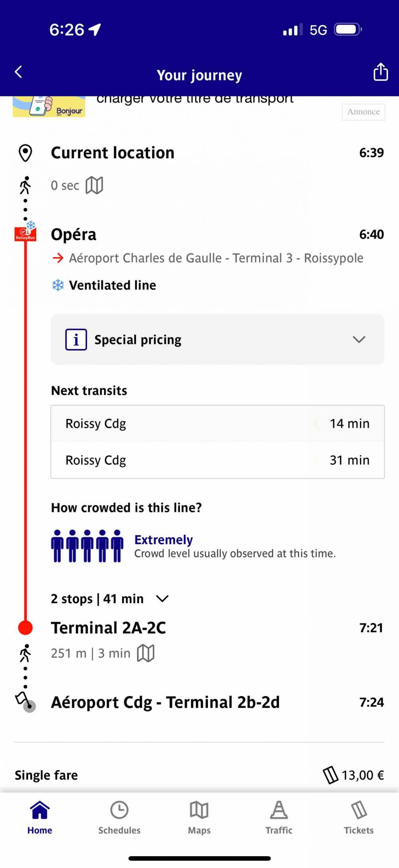Select the Roissy Cdg 14 min departure
The image size is (399, 868).
click(x=217, y=423)
